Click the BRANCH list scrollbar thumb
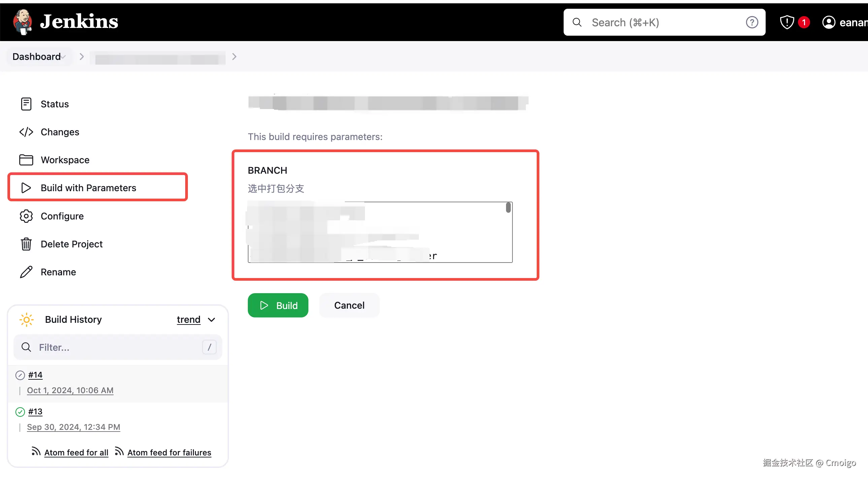868x480 pixels. pos(508,208)
